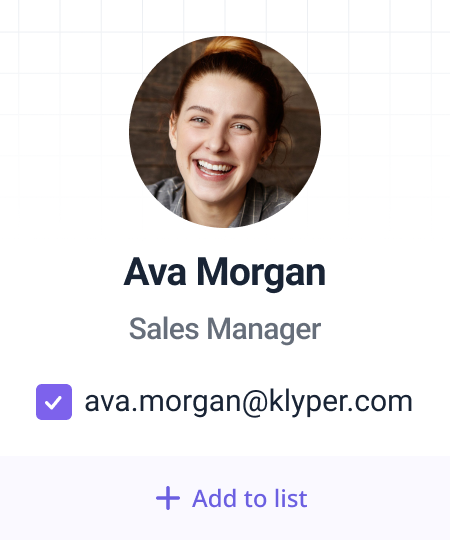This screenshot has width=450, height=540.
Task: Click the Add to list text label
Action: coord(250,498)
